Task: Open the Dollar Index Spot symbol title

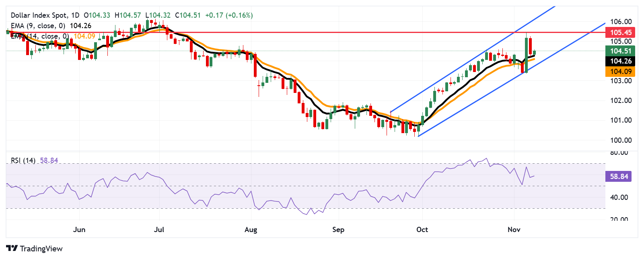Action: coord(45,15)
